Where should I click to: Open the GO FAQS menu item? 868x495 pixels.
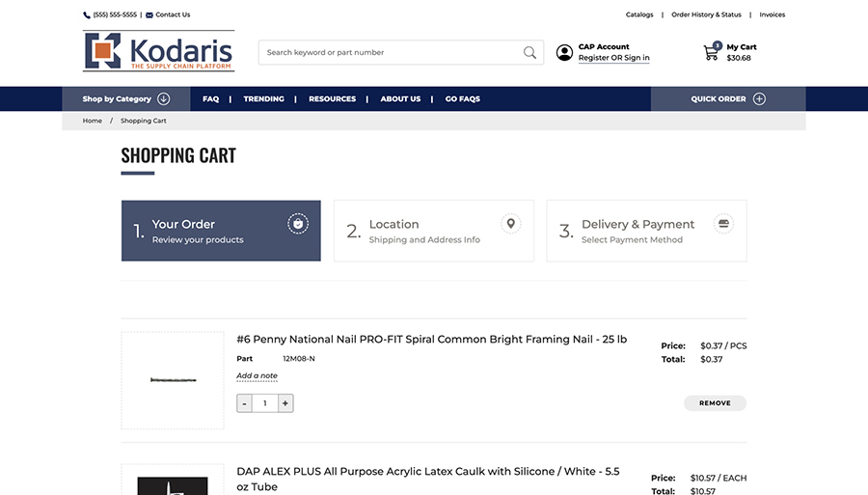[x=463, y=99]
